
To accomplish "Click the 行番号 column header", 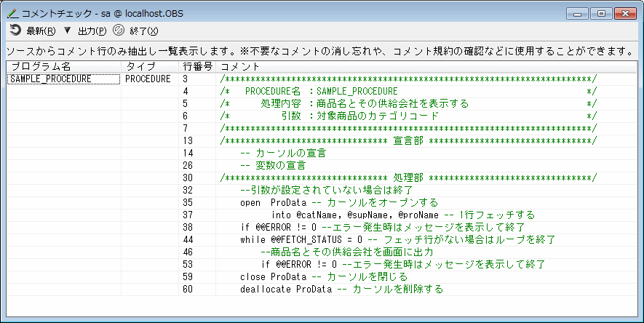I will pos(197,67).
